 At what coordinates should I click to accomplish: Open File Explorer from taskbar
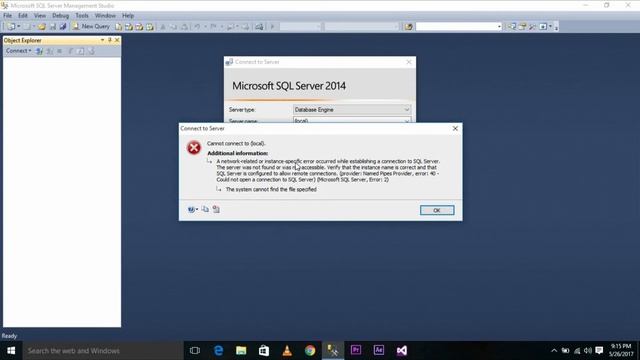coord(241,351)
